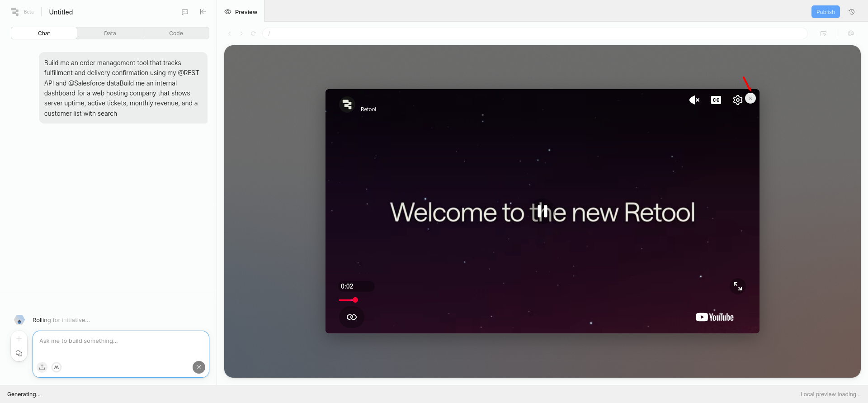Switch to the Code tab
868x403 pixels.
(x=176, y=33)
